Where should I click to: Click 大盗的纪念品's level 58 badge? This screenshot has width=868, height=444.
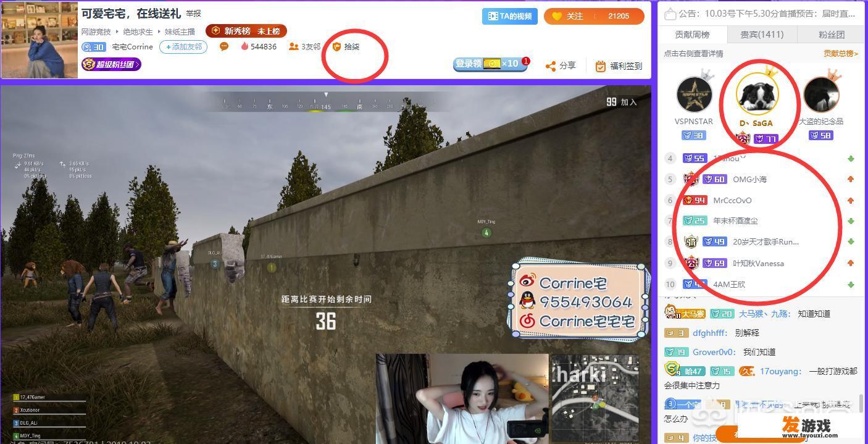[820, 135]
